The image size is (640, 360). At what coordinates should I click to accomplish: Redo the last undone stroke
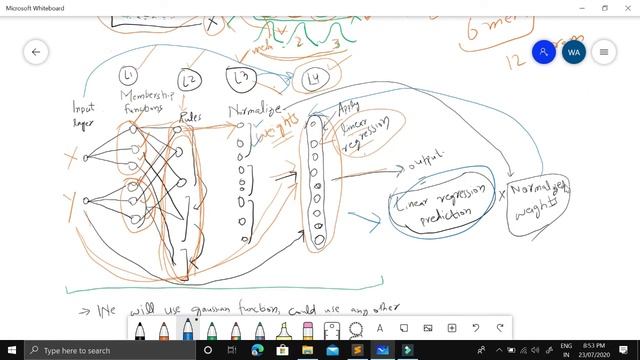[x=500, y=328]
